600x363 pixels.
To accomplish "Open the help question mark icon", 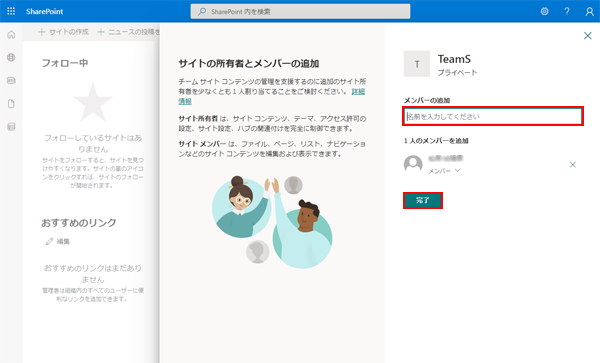I will click(567, 11).
